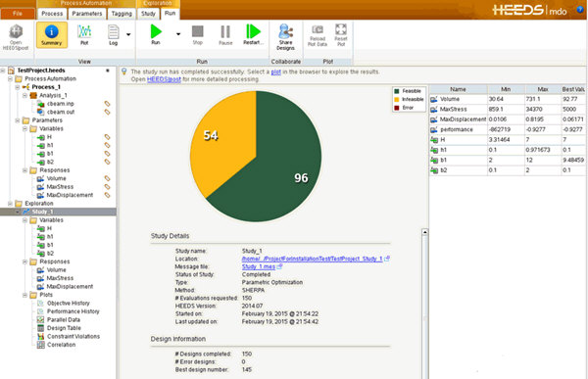Screen dimensions: 588x379
Task: Collapse the Analysis_1 node
Action: (x=24, y=95)
